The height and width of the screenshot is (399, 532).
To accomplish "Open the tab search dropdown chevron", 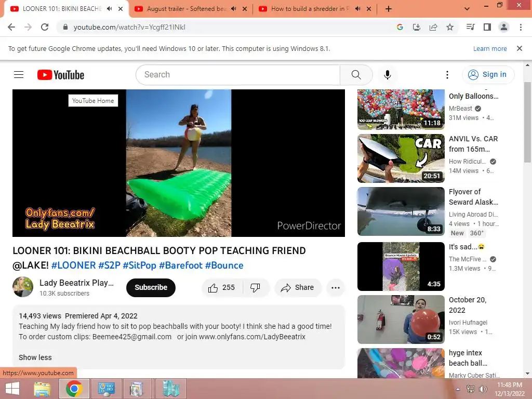I will [467, 9].
